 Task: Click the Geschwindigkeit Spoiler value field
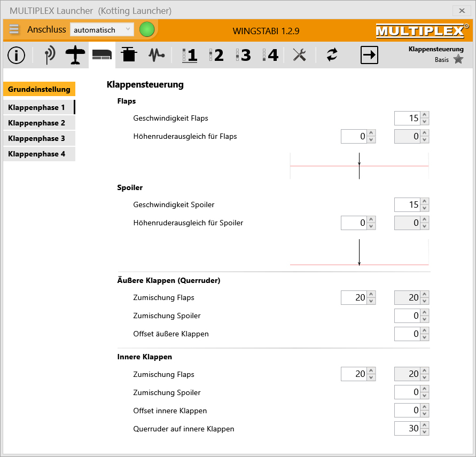tap(408, 204)
